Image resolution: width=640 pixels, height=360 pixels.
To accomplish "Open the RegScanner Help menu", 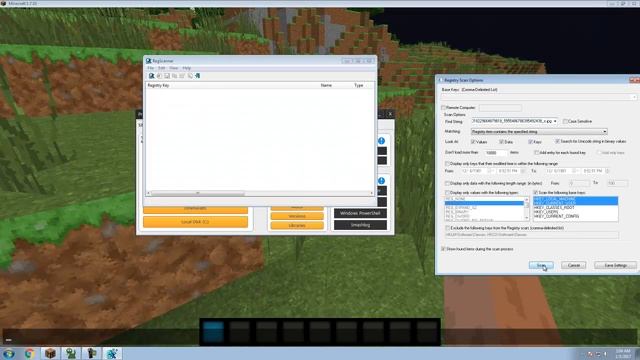I will [187, 68].
